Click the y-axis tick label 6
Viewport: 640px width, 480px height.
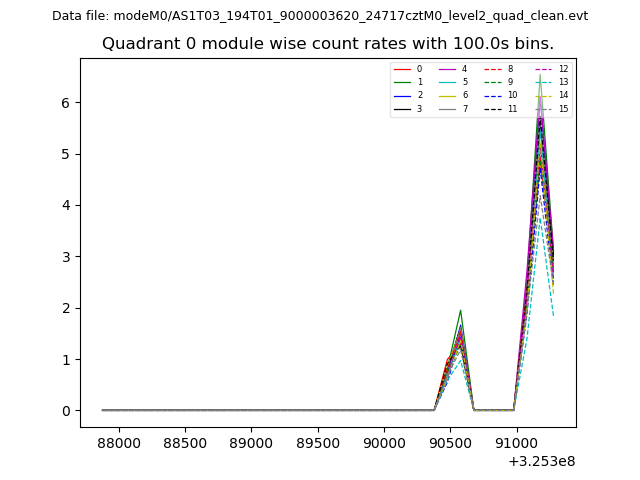(x=65, y=103)
